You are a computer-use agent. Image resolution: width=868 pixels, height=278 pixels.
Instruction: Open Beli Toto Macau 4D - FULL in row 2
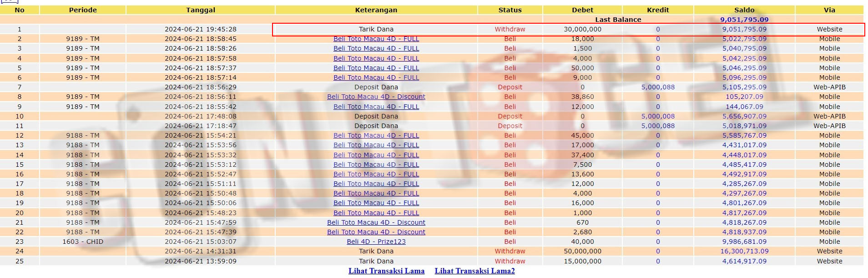[376, 39]
